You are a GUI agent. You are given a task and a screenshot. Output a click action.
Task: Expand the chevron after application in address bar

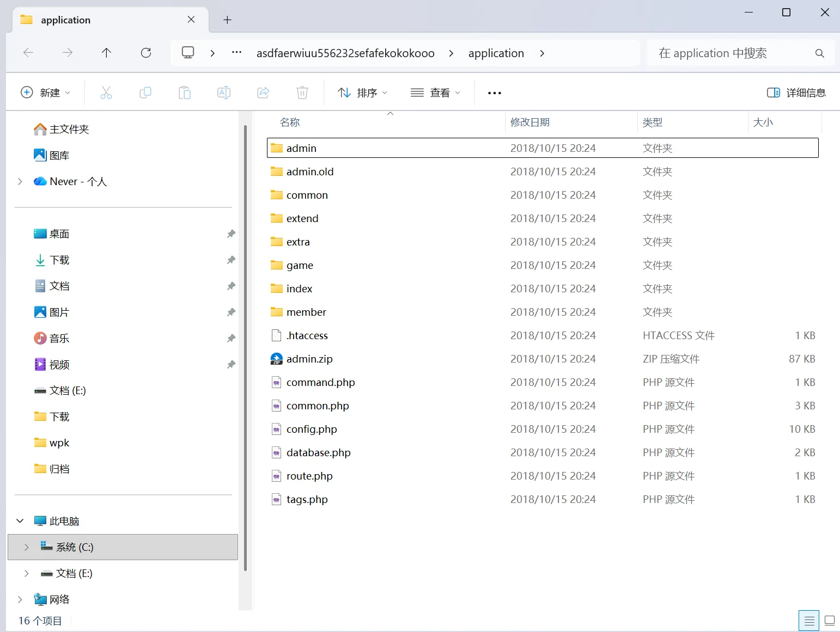coord(542,53)
